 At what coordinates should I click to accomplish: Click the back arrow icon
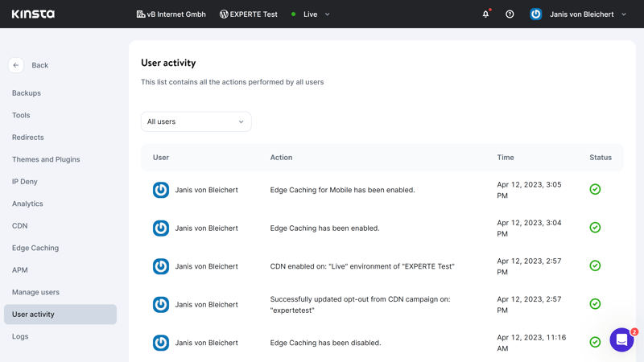[16, 65]
